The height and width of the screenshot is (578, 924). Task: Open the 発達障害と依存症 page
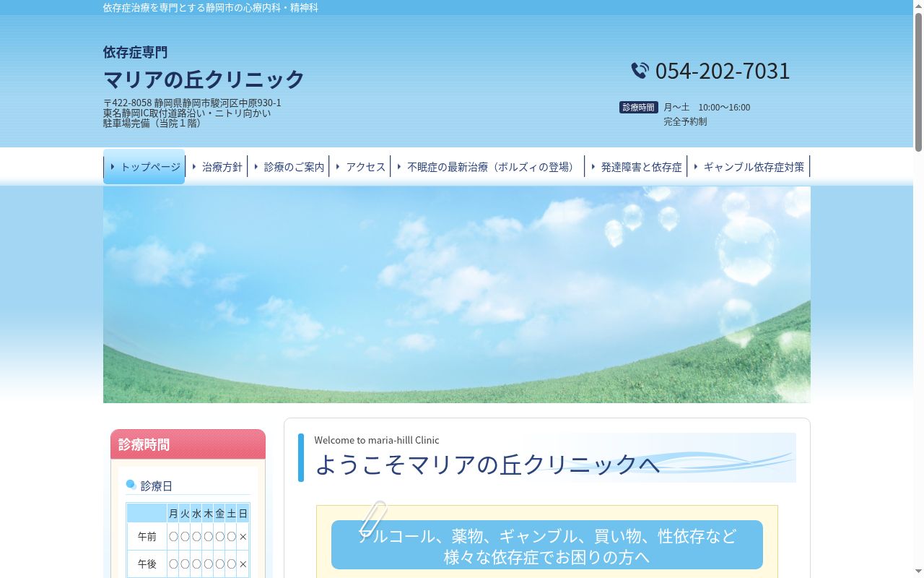click(x=636, y=167)
